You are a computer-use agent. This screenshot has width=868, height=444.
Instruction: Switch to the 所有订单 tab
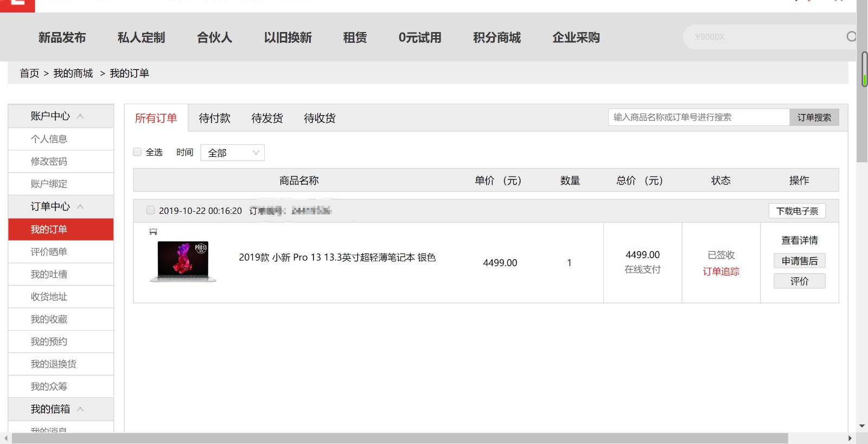tap(156, 118)
